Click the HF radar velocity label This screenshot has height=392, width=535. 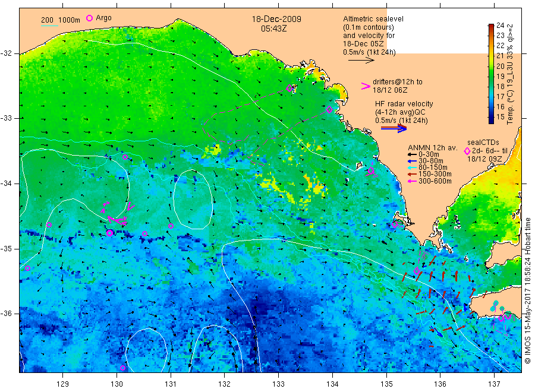pyautogui.click(x=404, y=104)
